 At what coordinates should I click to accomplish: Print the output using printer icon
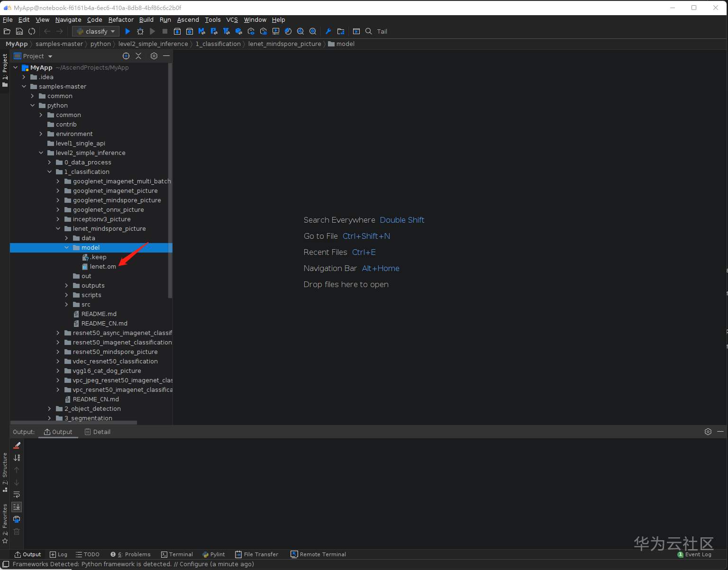17,519
